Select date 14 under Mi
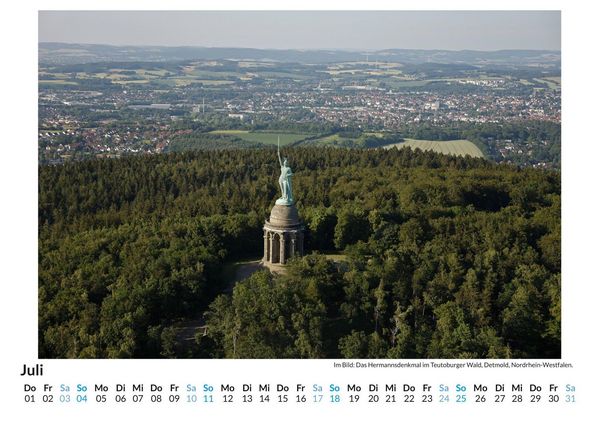The width and height of the screenshot is (600, 424). 264,399
